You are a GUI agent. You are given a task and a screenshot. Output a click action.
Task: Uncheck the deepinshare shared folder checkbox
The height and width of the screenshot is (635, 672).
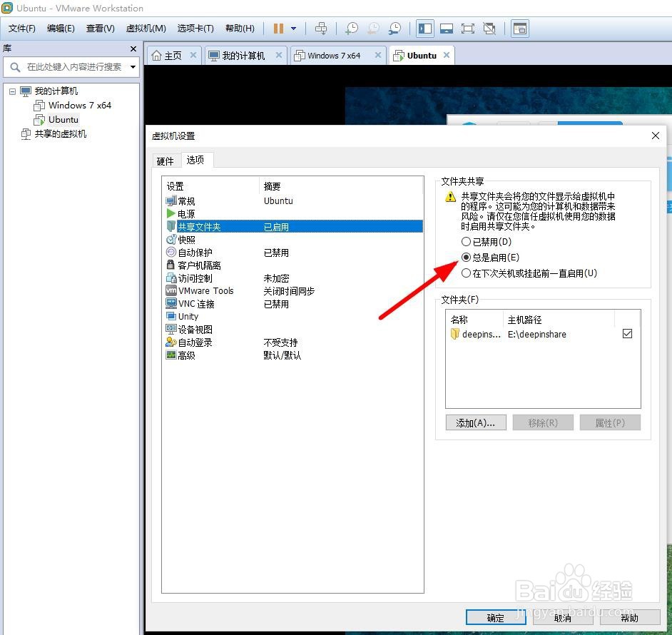(627, 333)
